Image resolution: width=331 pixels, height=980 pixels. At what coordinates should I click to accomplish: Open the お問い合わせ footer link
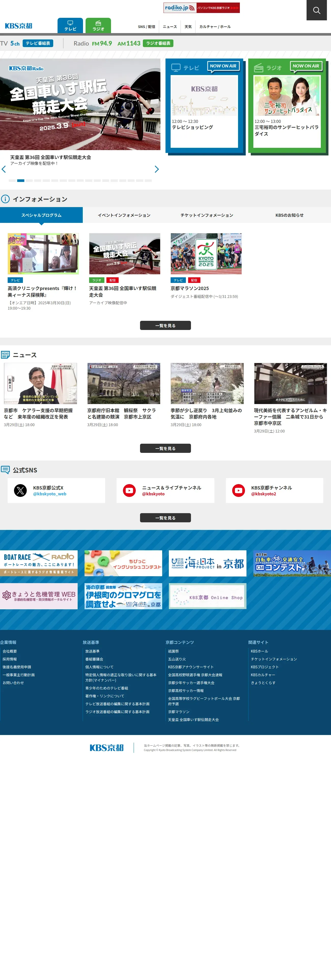13,683
